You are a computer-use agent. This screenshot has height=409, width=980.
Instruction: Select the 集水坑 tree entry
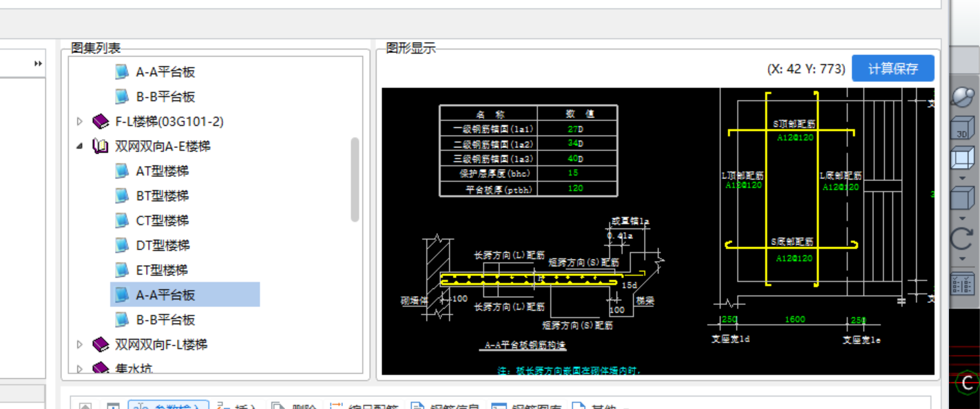pyautogui.click(x=134, y=369)
